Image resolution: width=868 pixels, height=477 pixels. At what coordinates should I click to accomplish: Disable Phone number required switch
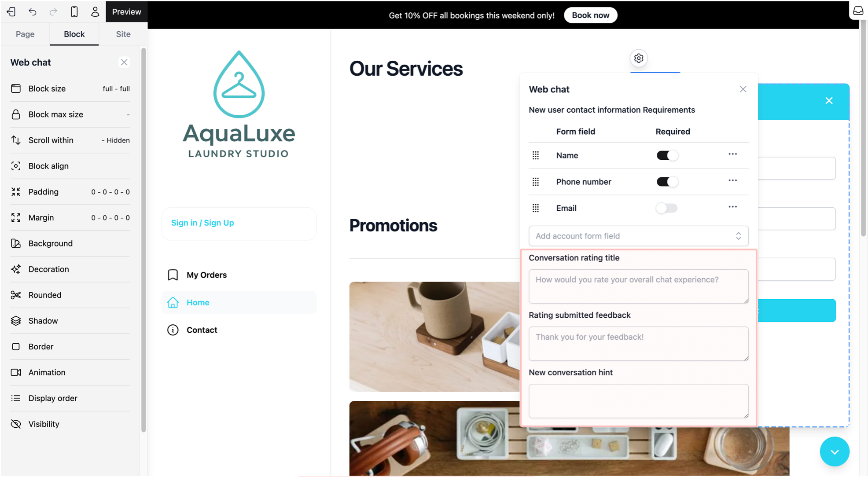pos(667,182)
